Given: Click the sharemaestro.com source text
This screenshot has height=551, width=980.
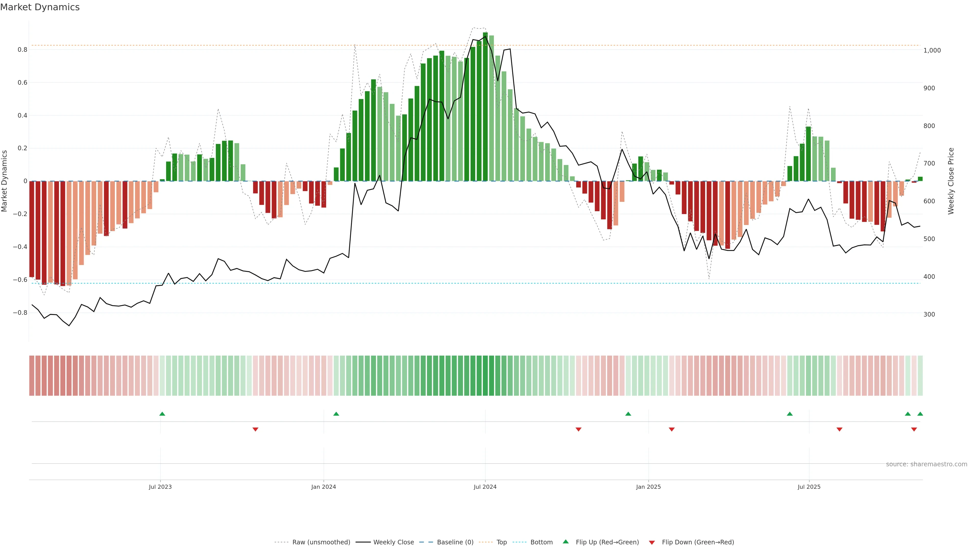Looking at the screenshot, I should tap(926, 464).
